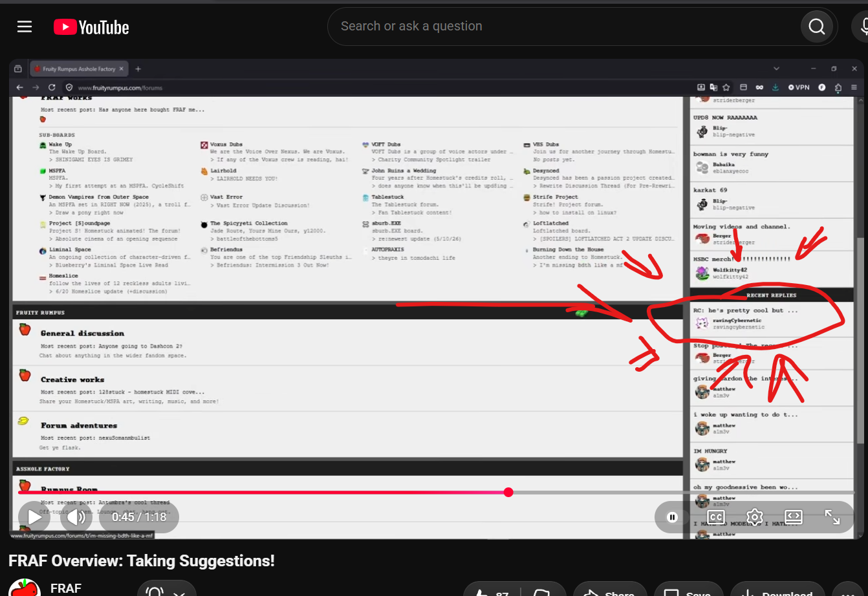868x596 pixels.
Task: Toggle closed captions with the CC button
Action: 716,517
